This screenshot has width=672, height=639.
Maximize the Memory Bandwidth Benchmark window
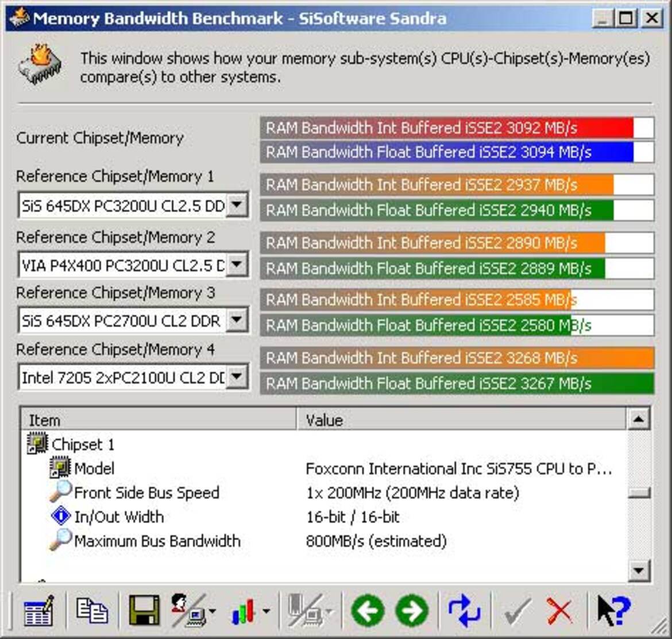point(625,18)
